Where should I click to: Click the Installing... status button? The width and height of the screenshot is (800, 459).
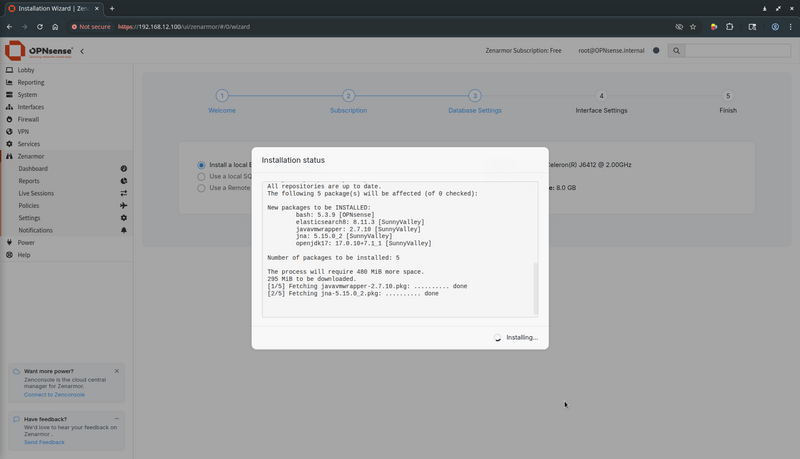click(x=516, y=338)
